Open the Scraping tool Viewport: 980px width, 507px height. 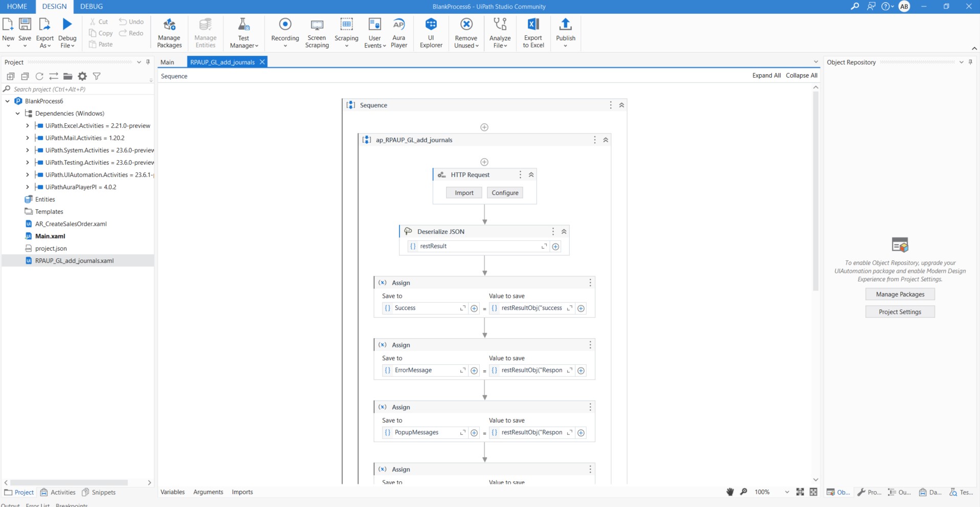[346, 33]
